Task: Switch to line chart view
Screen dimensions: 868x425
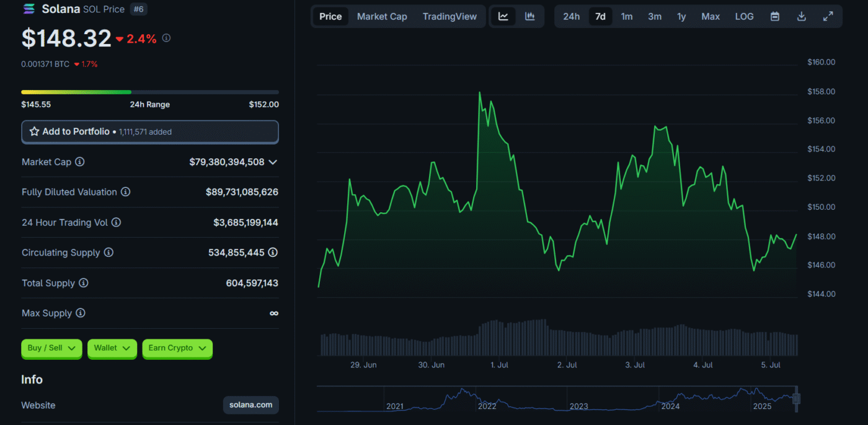Action: coord(503,17)
